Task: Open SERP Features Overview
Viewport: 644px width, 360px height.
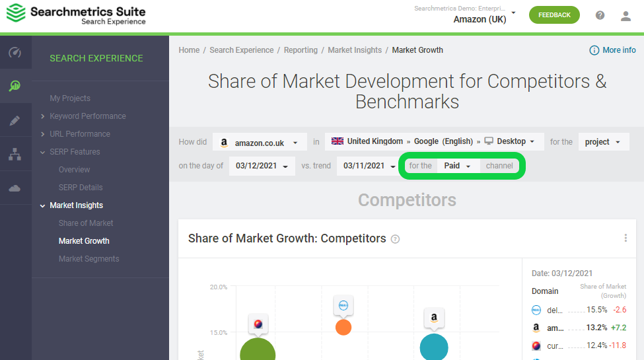Action: pos(74,170)
